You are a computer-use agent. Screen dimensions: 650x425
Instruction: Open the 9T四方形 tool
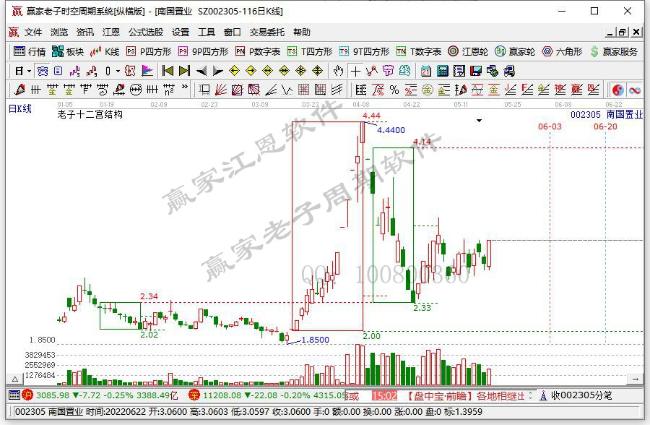pos(364,51)
